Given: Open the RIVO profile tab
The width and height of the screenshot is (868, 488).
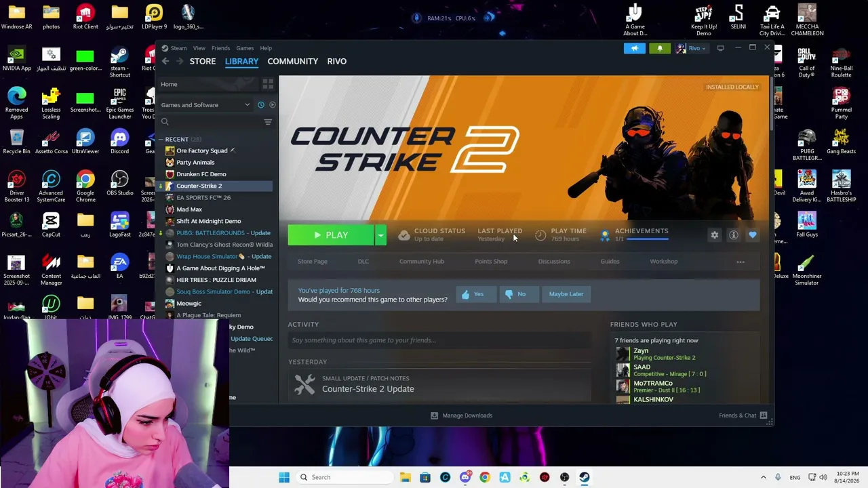Looking at the screenshot, I should [x=337, y=61].
